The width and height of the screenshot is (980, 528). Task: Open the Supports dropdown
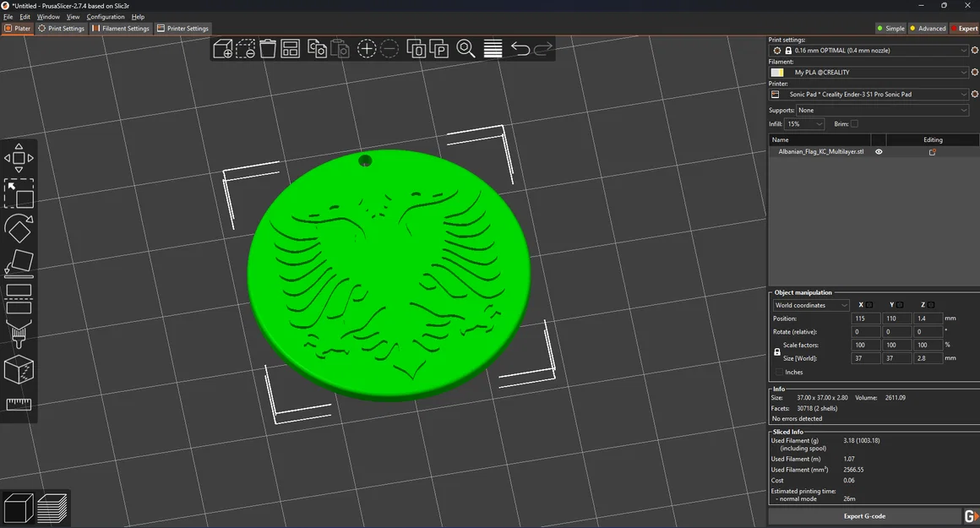(883, 111)
